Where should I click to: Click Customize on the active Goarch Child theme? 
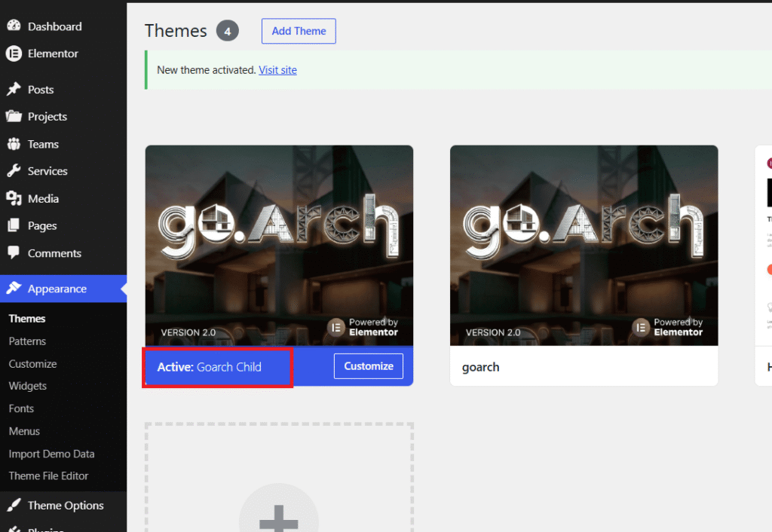click(368, 366)
